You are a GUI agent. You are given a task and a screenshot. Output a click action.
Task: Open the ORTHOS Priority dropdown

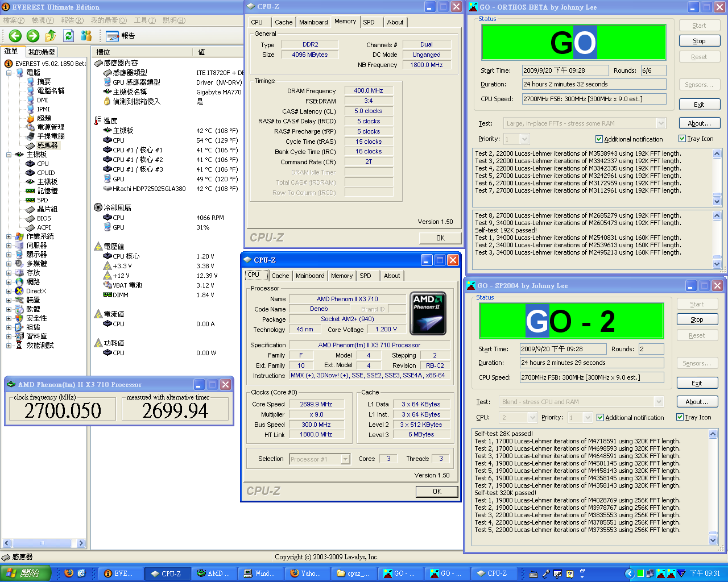click(x=524, y=139)
